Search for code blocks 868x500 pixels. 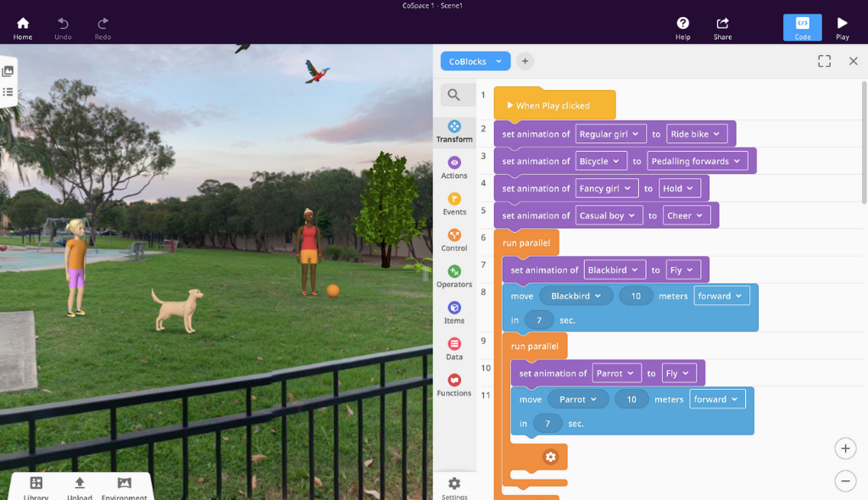(x=454, y=95)
